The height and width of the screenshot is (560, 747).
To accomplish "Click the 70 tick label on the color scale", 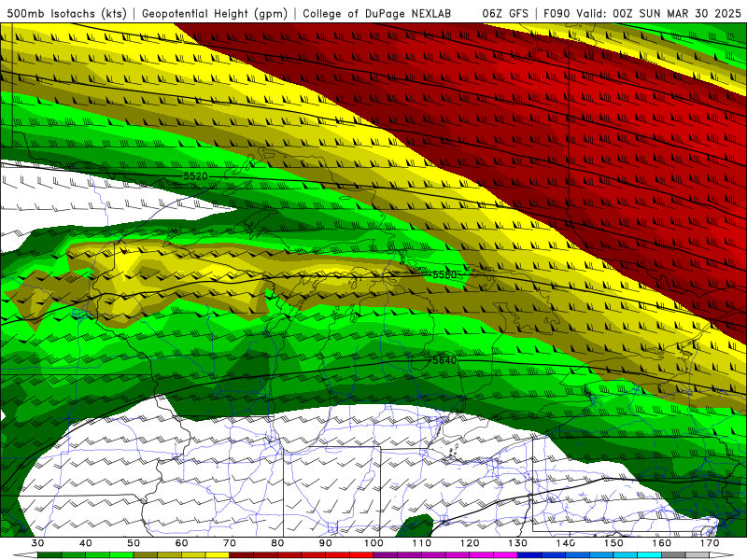I will pos(230,543).
